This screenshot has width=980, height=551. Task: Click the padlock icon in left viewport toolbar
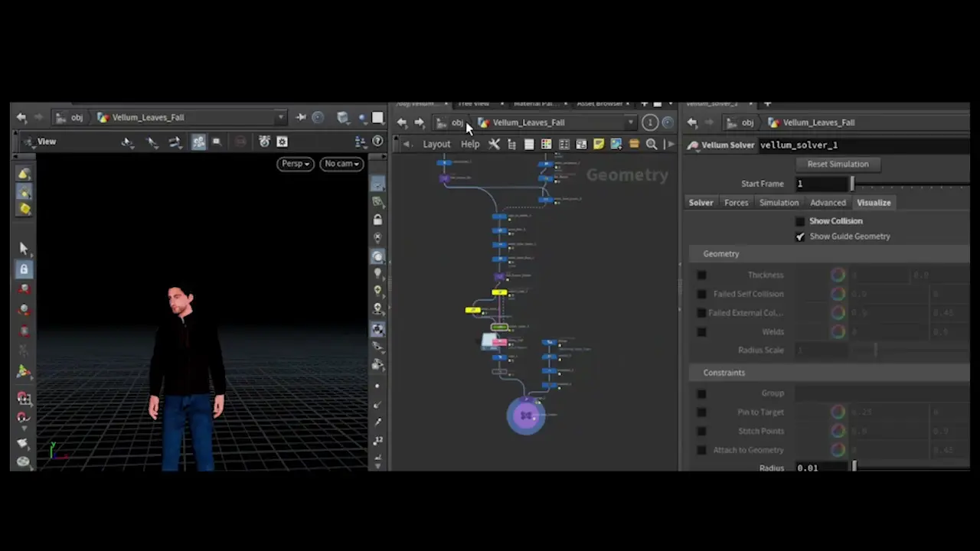click(x=24, y=269)
